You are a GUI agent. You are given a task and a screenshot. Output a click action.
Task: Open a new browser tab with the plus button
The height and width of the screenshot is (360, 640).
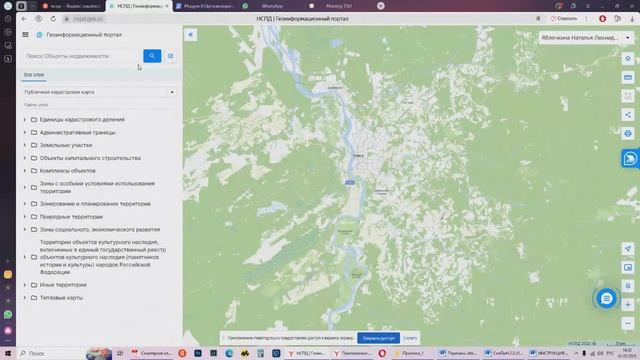coord(380,6)
